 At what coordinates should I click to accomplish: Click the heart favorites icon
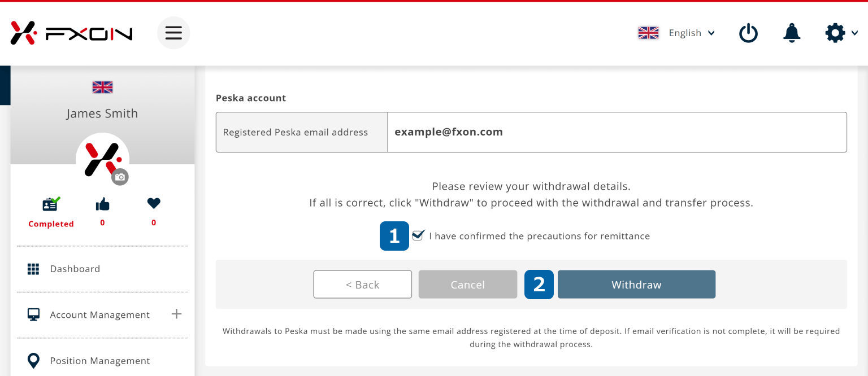pos(154,203)
